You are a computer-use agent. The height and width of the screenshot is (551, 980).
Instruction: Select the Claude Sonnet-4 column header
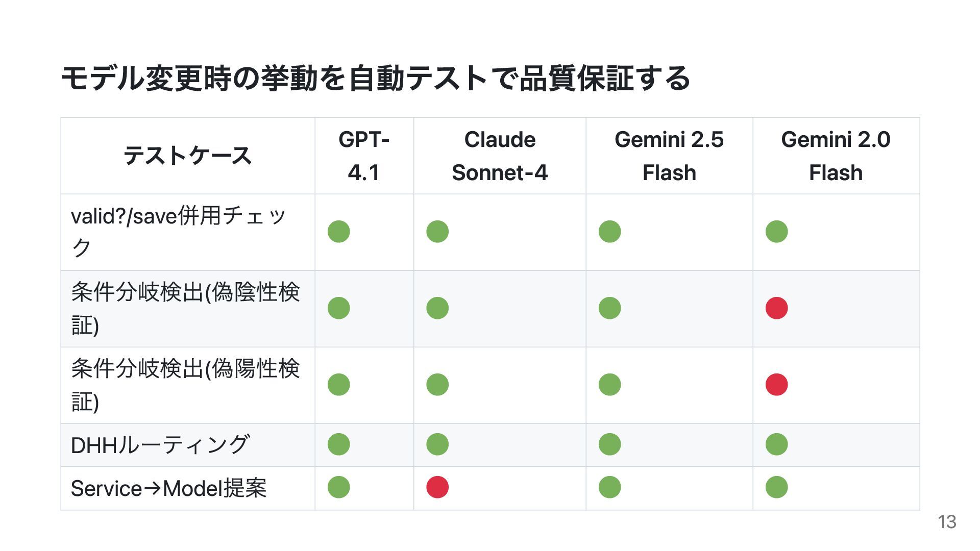500,156
